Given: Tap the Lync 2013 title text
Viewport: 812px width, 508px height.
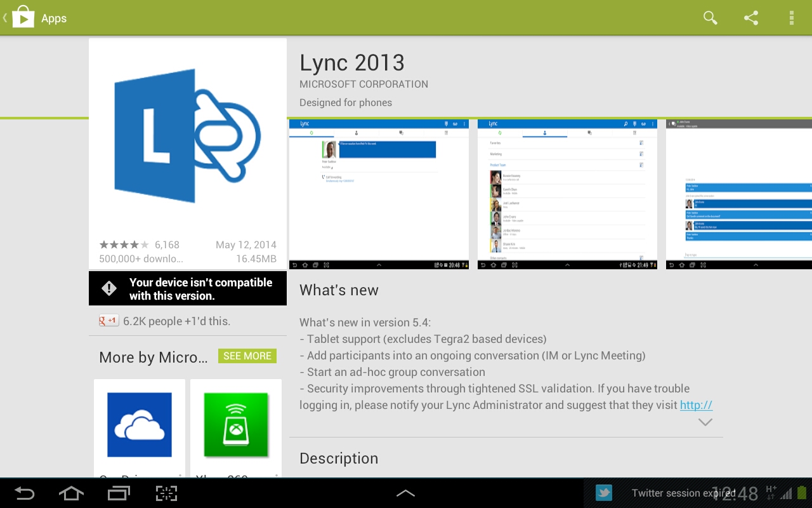Looking at the screenshot, I should point(352,62).
